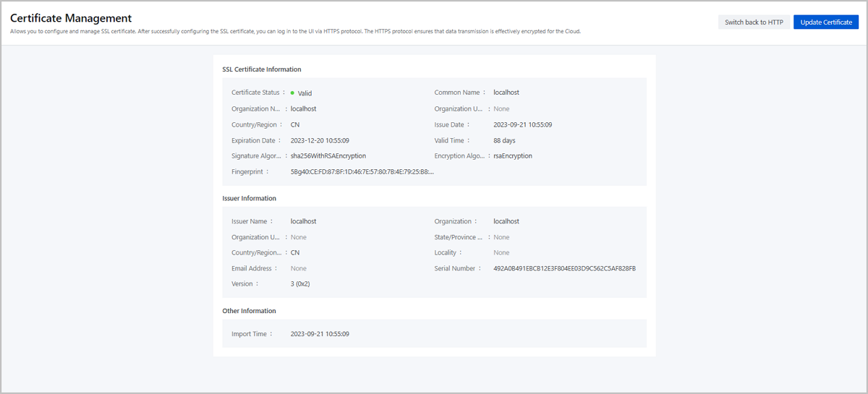
Task: Select the truncated Fingerprint value
Action: (362, 172)
